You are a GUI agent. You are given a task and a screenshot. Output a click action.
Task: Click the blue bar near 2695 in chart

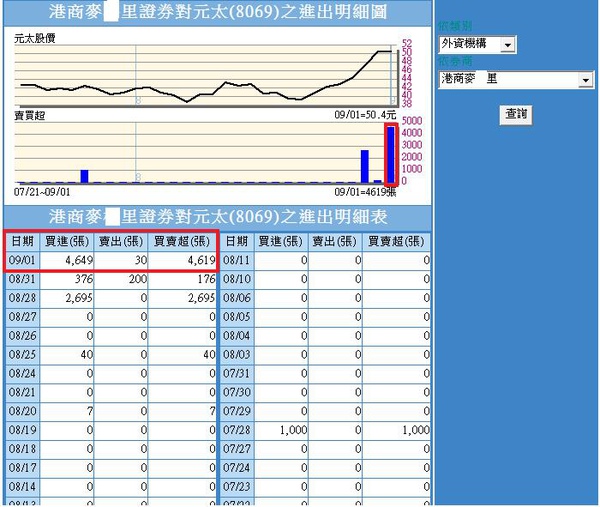pos(365,167)
